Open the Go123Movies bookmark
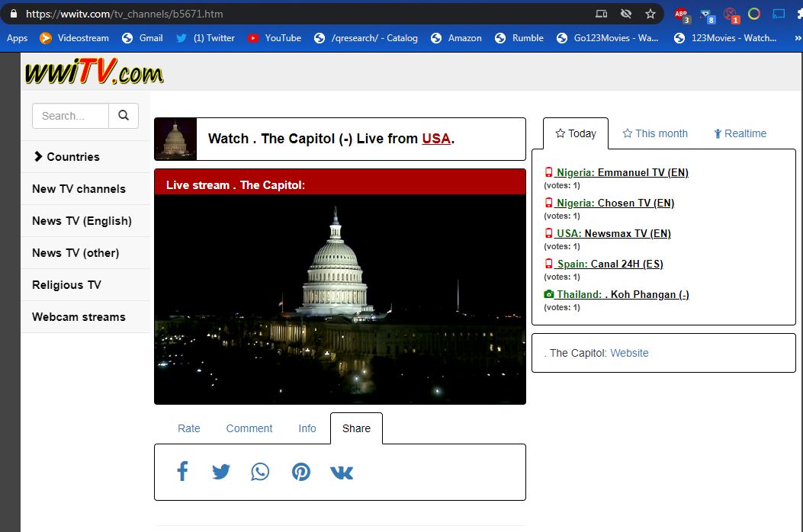 (608, 38)
